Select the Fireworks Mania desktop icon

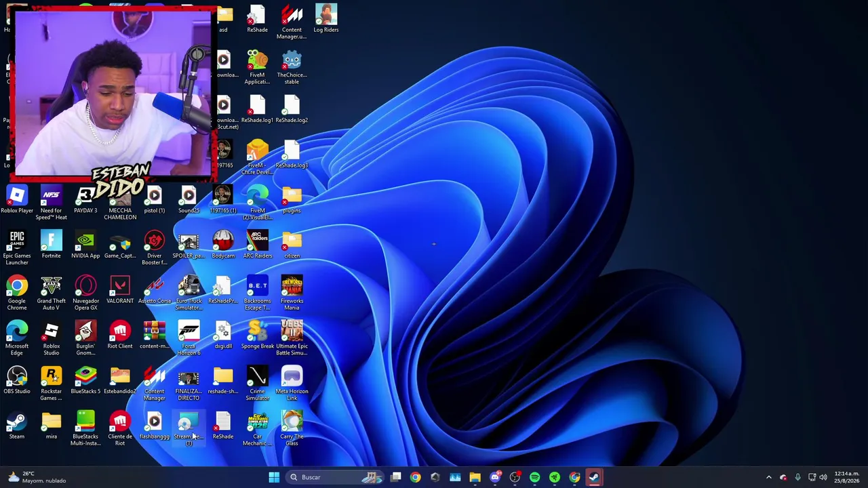(x=292, y=293)
